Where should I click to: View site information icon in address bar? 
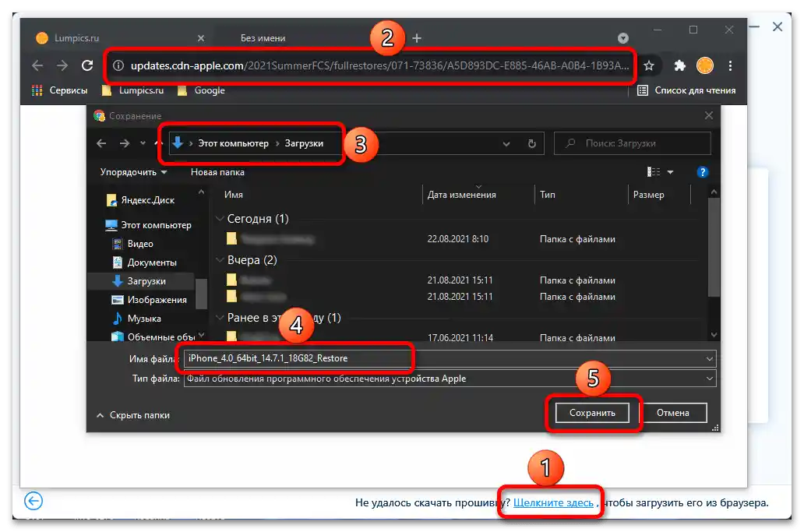tap(118, 65)
